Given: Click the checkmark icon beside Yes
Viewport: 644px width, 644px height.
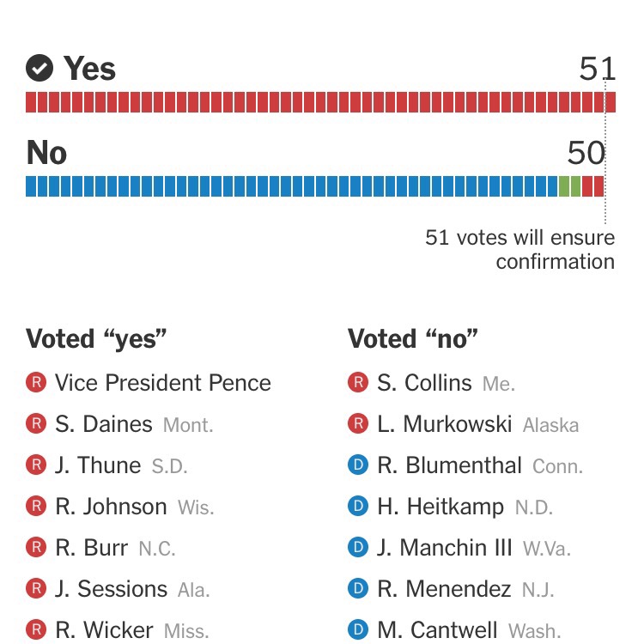Looking at the screenshot, I should (39, 67).
